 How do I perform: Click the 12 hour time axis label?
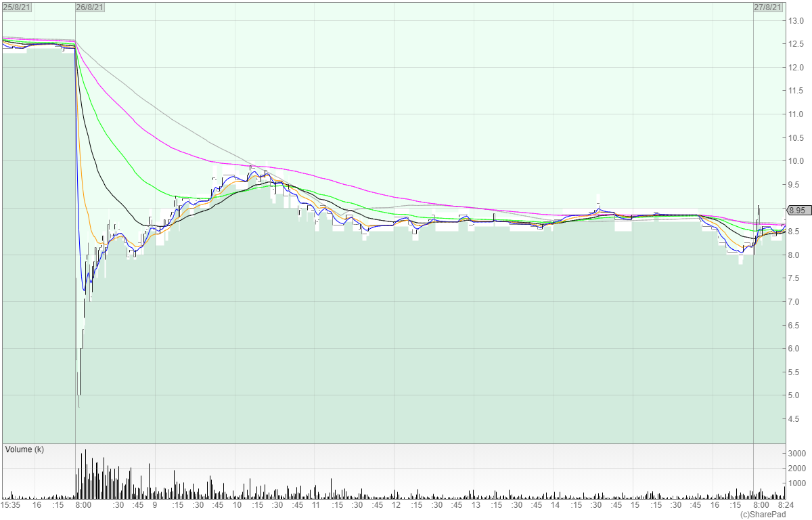tap(396, 505)
